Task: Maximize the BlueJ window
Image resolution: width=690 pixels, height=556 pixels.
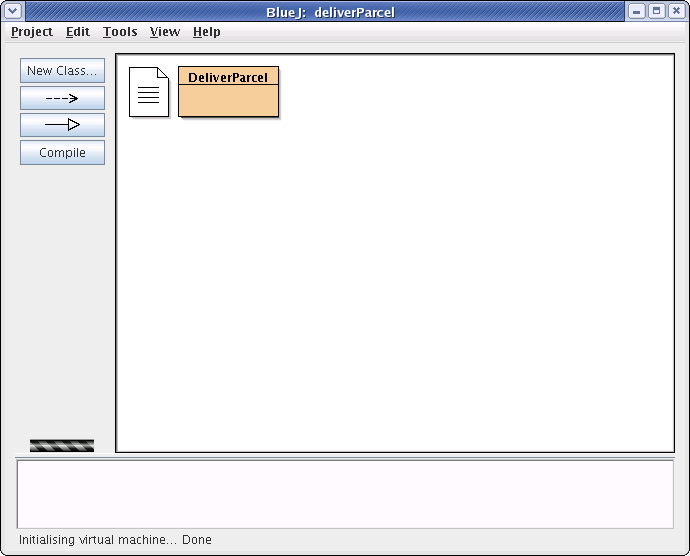Action: coord(657,11)
